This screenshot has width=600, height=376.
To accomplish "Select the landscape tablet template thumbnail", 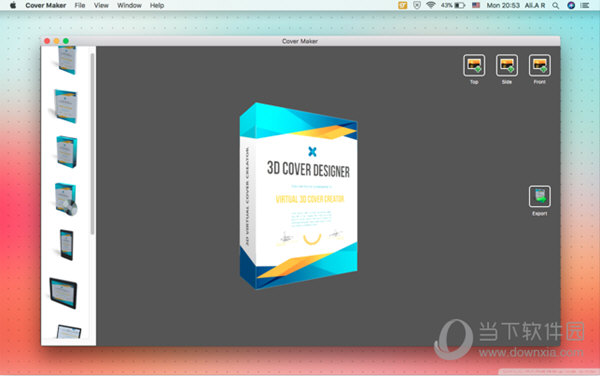I will [63, 293].
